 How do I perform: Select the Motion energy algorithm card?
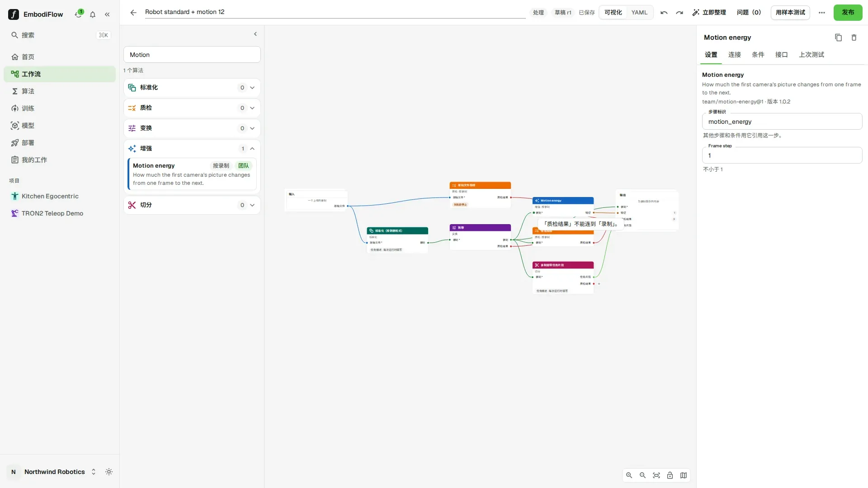(192, 174)
